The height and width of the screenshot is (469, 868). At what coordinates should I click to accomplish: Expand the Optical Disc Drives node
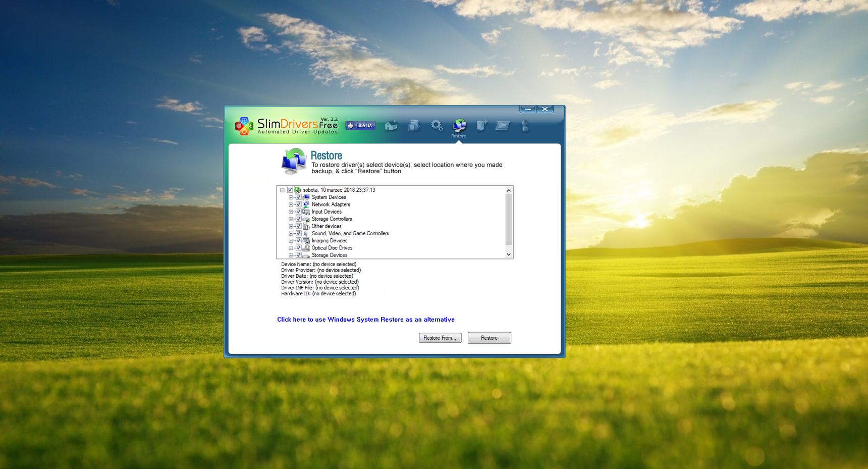(291, 248)
